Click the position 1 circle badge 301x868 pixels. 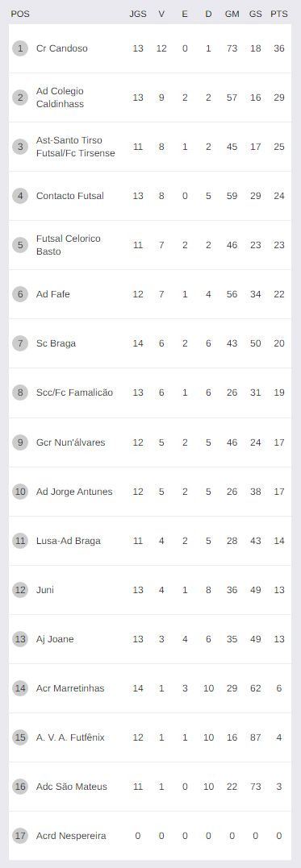point(20,48)
